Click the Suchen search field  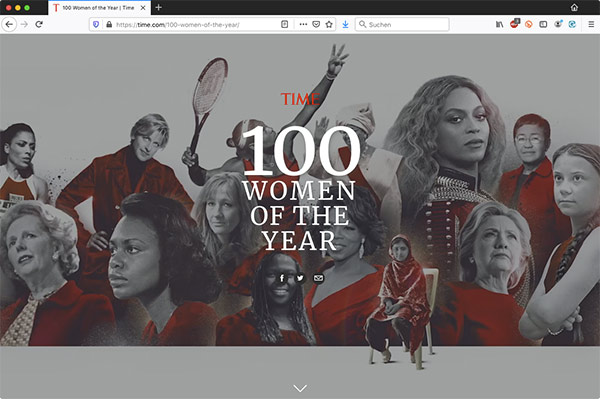tap(402, 24)
